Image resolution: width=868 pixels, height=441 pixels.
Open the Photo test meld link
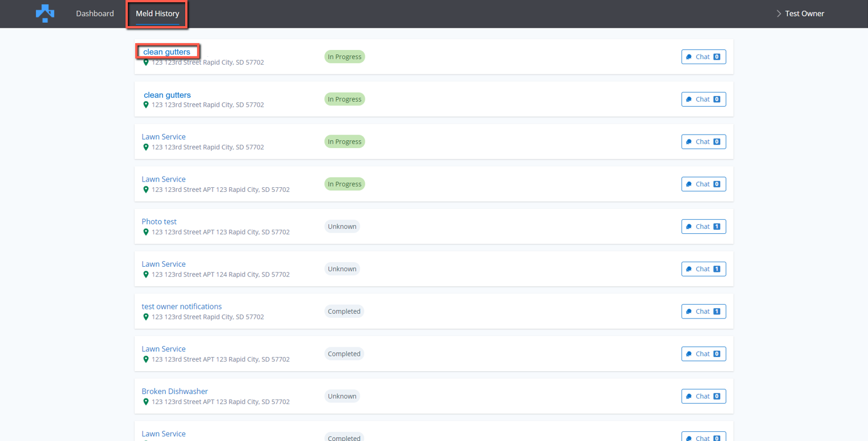click(x=159, y=221)
